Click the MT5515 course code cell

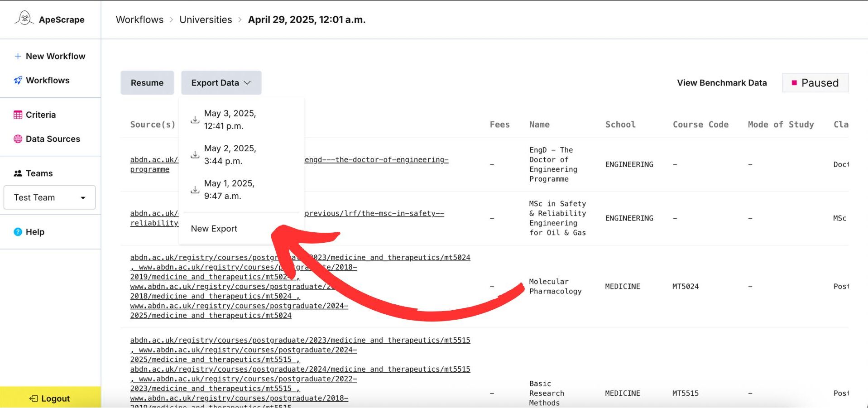[685, 393]
